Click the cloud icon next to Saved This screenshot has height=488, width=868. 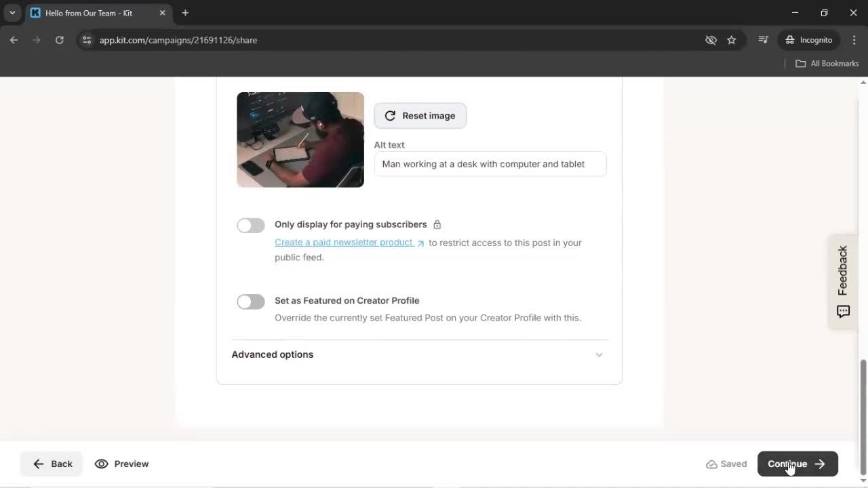(x=711, y=464)
